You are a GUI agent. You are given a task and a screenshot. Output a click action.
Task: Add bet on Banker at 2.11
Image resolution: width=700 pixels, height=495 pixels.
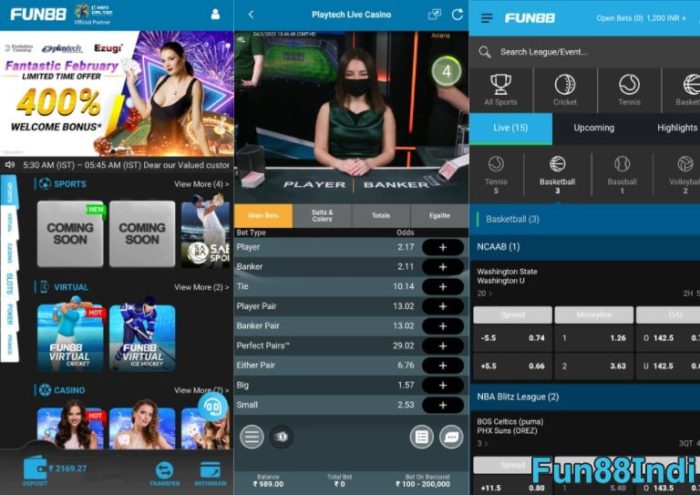click(x=443, y=267)
